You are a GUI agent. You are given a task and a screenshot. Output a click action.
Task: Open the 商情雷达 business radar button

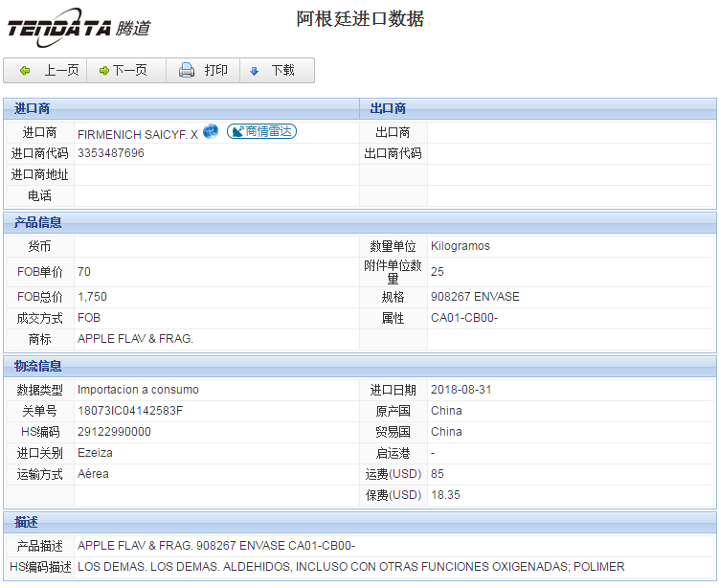[261, 132]
